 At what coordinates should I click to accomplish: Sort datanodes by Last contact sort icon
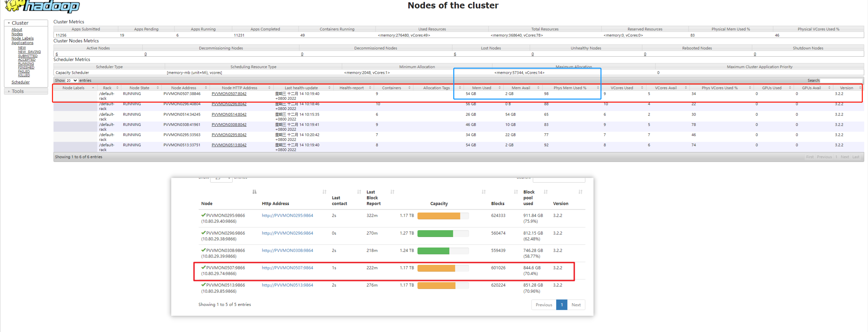359,192
